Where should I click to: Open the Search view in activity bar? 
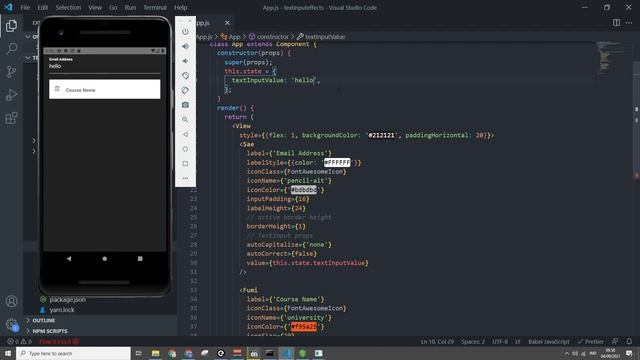[11, 49]
